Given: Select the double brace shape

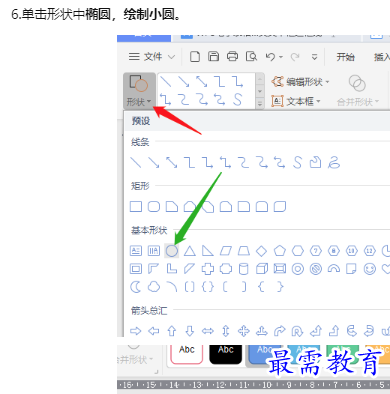Looking at the screenshot, I should pyautogui.click(x=208, y=287).
